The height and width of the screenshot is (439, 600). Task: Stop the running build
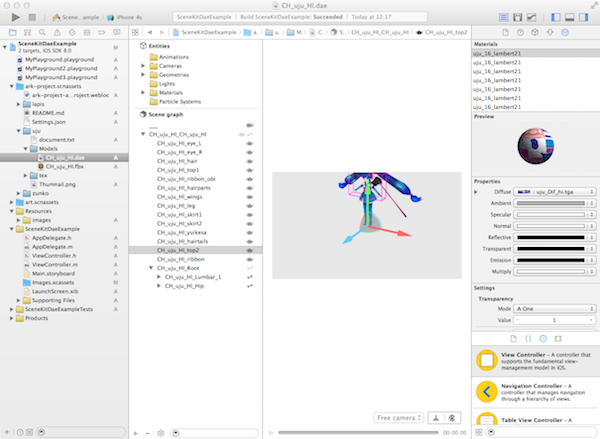click(x=32, y=17)
